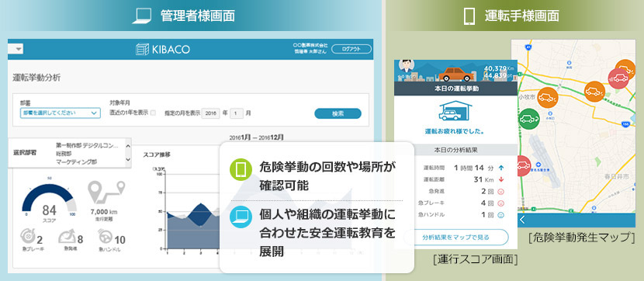The height and width of the screenshot is (281, 644).
Task: Click the year input field showing 2016
Action: 210,113
